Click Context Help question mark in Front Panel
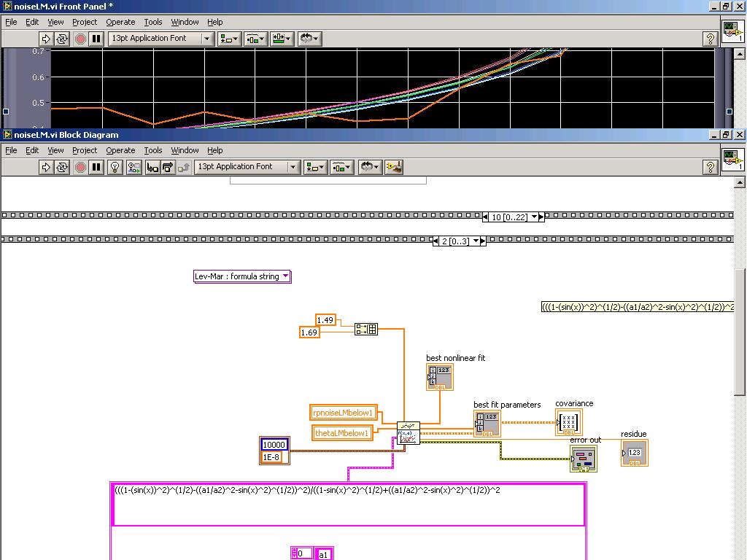Viewport: 747px width, 560px height. click(x=710, y=39)
